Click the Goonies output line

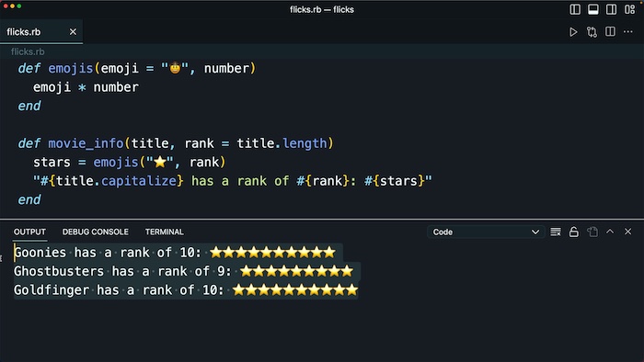coord(175,253)
